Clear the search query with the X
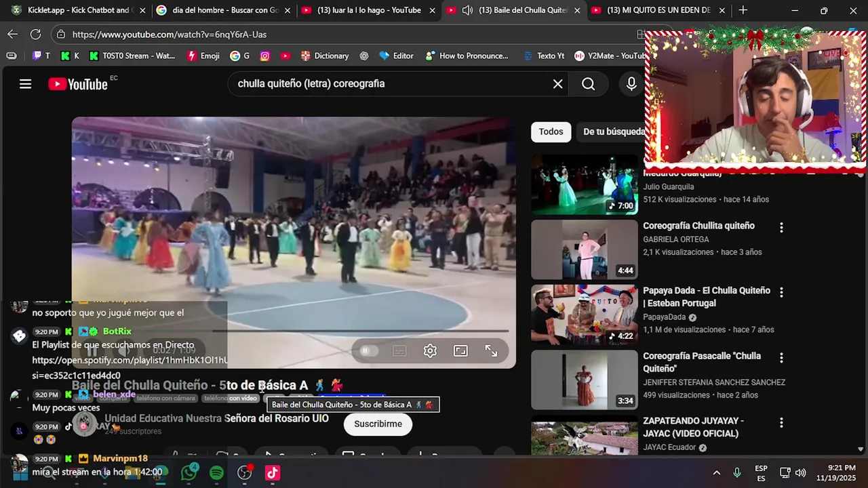 557,84
